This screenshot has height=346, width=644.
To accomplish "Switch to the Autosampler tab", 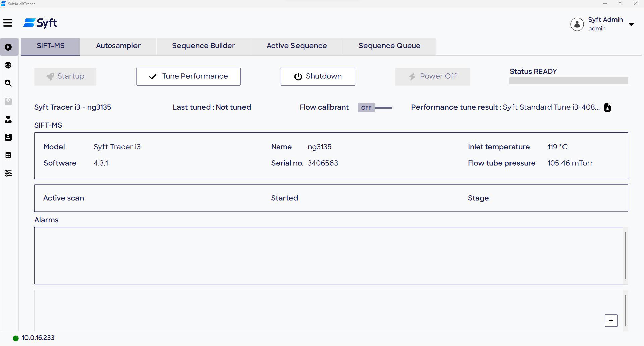I will point(118,46).
